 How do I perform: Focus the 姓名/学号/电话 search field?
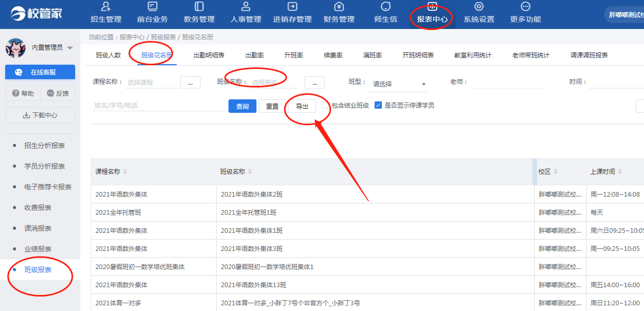tap(159, 105)
